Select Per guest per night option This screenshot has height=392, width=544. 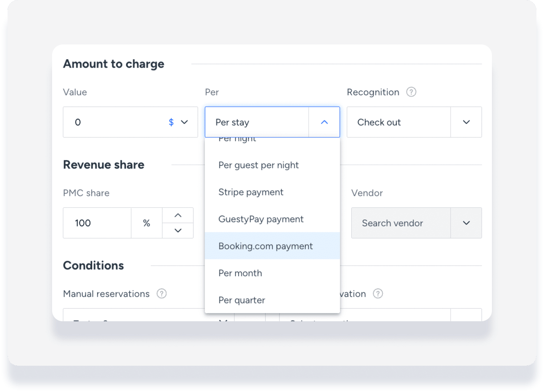click(x=259, y=165)
